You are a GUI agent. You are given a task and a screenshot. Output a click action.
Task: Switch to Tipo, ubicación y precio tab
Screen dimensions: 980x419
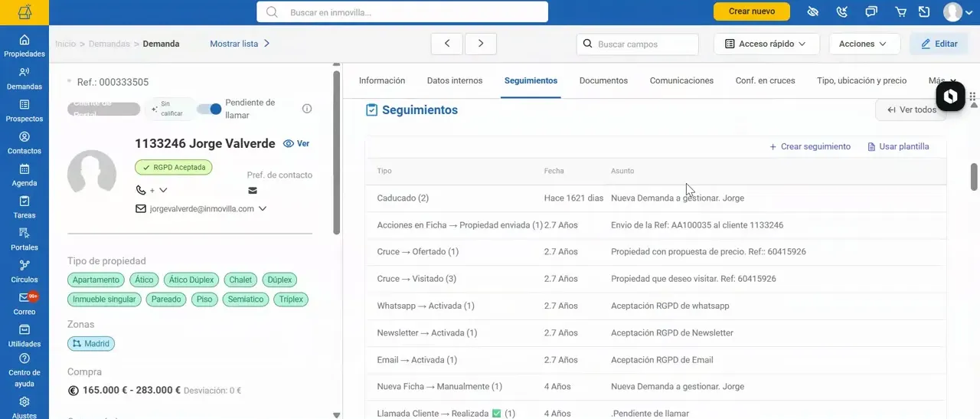[x=861, y=80]
